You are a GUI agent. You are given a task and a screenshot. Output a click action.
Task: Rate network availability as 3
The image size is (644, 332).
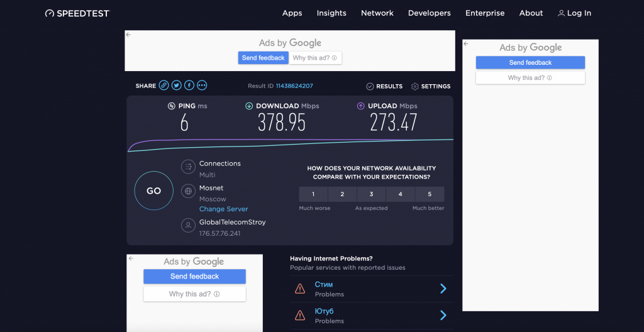tap(371, 194)
